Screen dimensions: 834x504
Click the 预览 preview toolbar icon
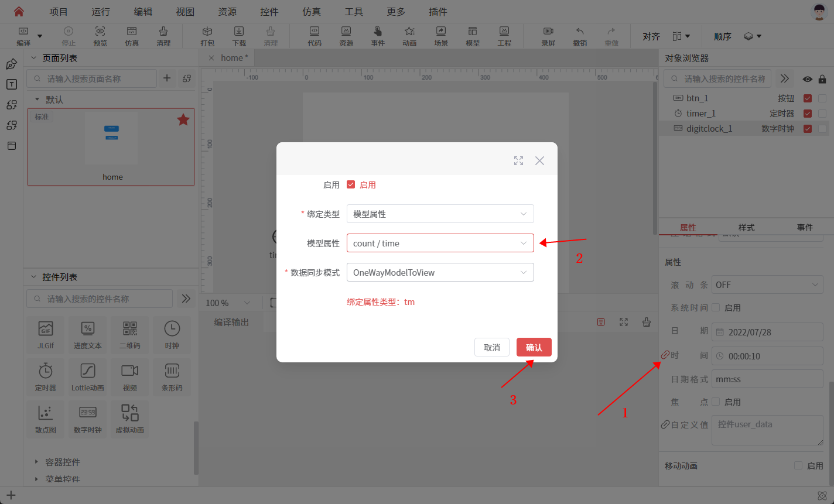(x=100, y=36)
